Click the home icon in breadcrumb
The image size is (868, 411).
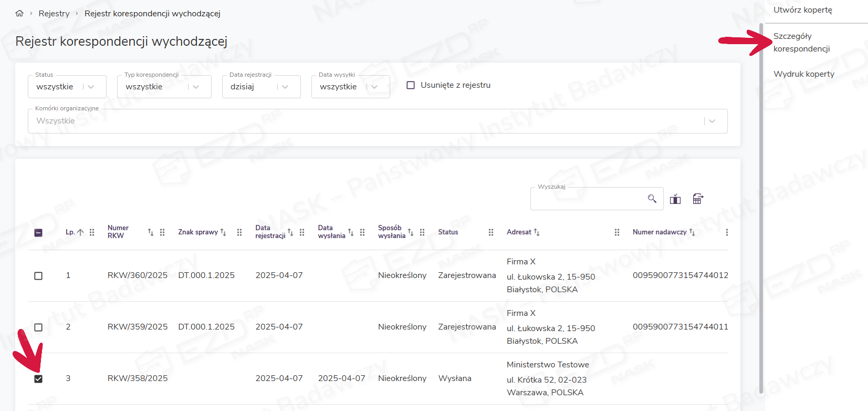[19, 14]
